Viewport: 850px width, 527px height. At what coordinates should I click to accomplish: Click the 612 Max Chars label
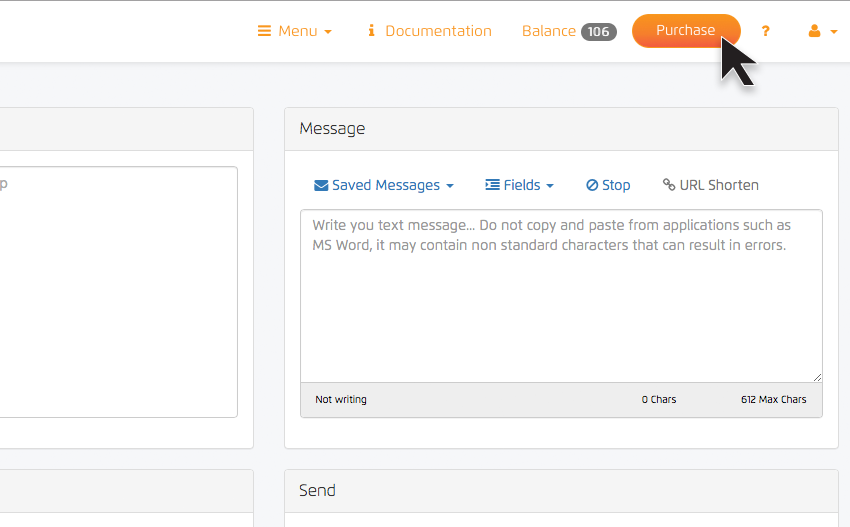(774, 400)
